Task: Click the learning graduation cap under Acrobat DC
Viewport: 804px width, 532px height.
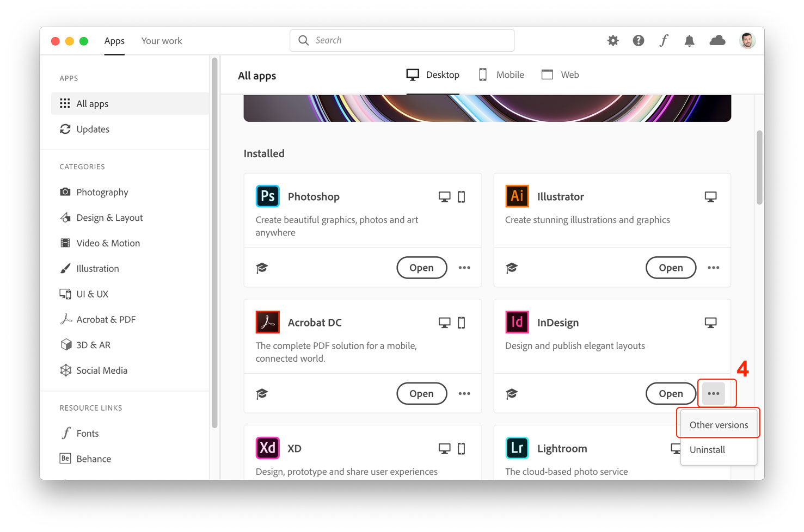Action: (x=262, y=393)
